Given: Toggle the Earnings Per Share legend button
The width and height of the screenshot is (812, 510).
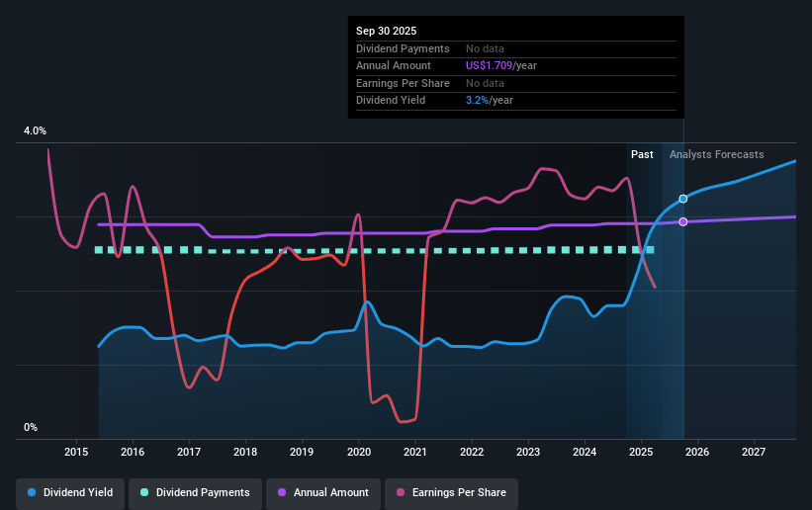Looking at the screenshot, I should click(x=452, y=493).
